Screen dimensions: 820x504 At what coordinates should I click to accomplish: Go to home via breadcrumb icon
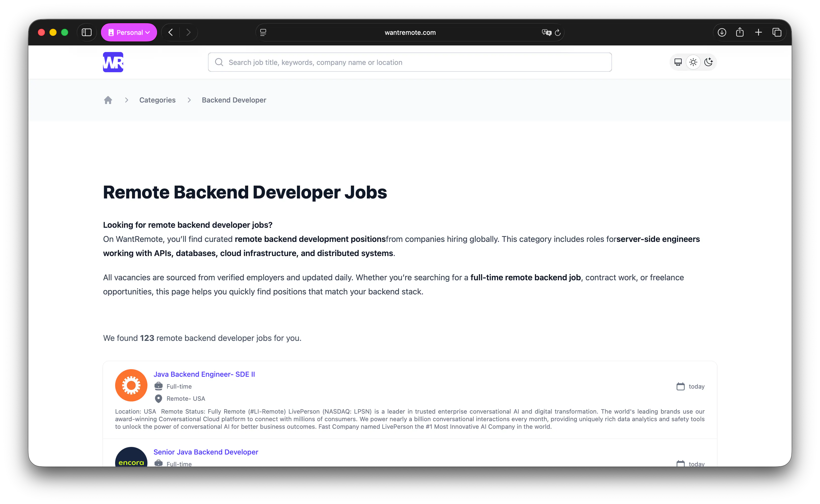pyautogui.click(x=108, y=100)
